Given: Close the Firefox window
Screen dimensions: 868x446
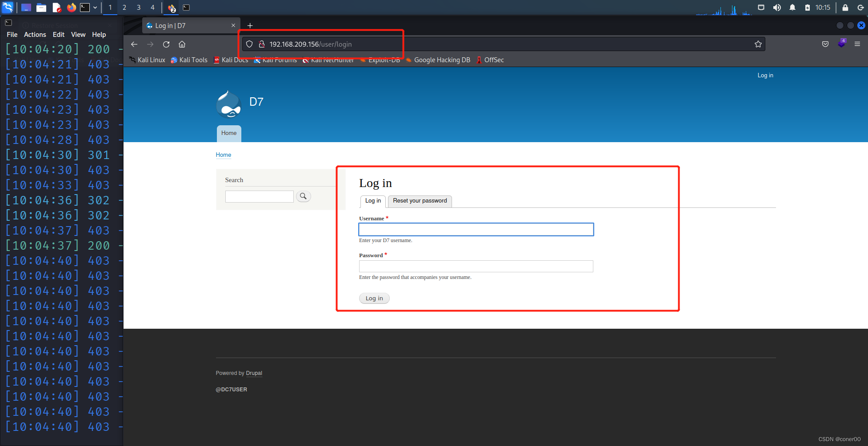Looking at the screenshot, I should pyautogui.click(x=861, y=26).
